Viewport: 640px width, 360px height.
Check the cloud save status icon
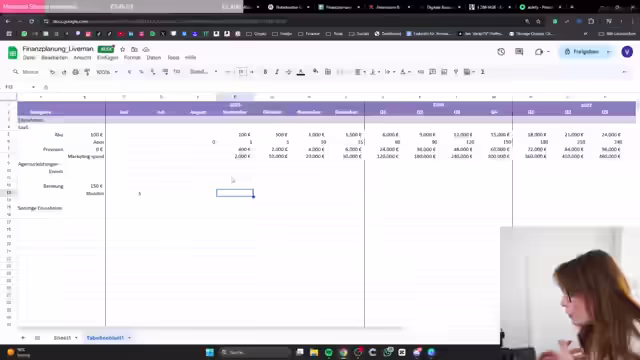(146, 49)
